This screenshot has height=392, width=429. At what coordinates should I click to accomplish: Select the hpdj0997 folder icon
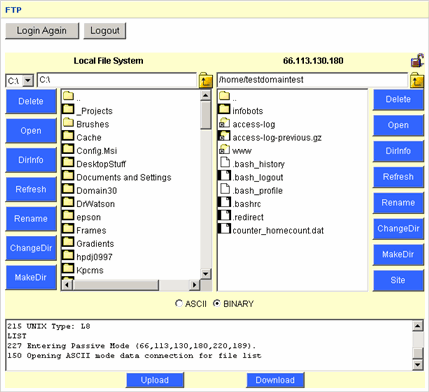(x=68, y=256)
